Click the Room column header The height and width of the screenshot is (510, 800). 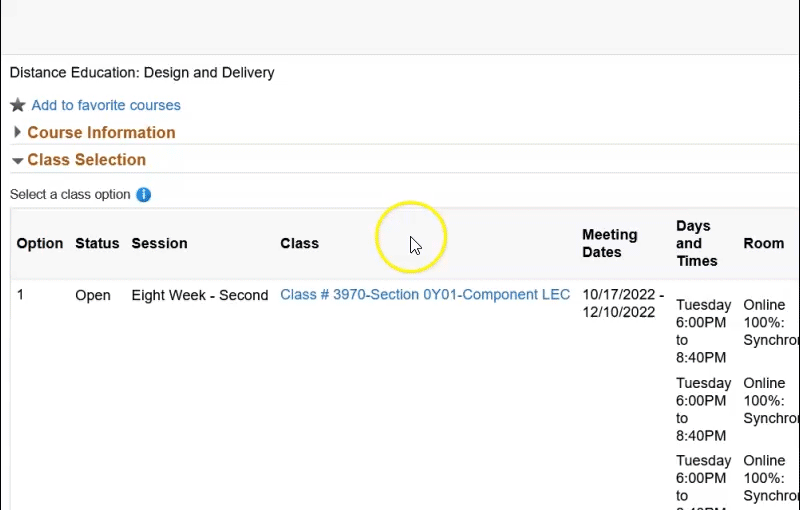point(763,243)
